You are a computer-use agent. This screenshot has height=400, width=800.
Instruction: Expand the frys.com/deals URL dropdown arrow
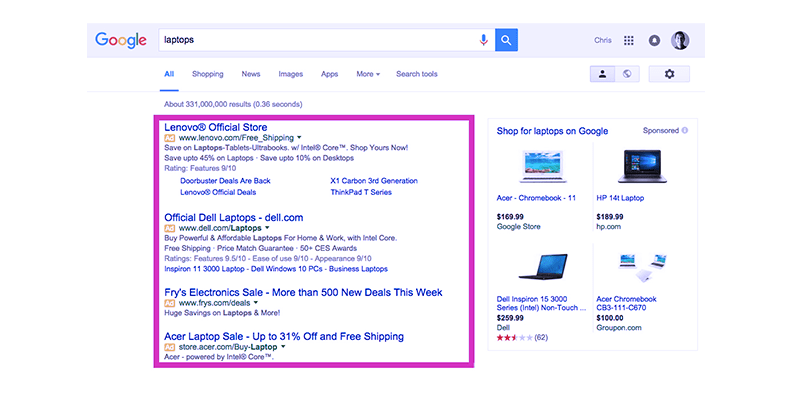point(256,303)
